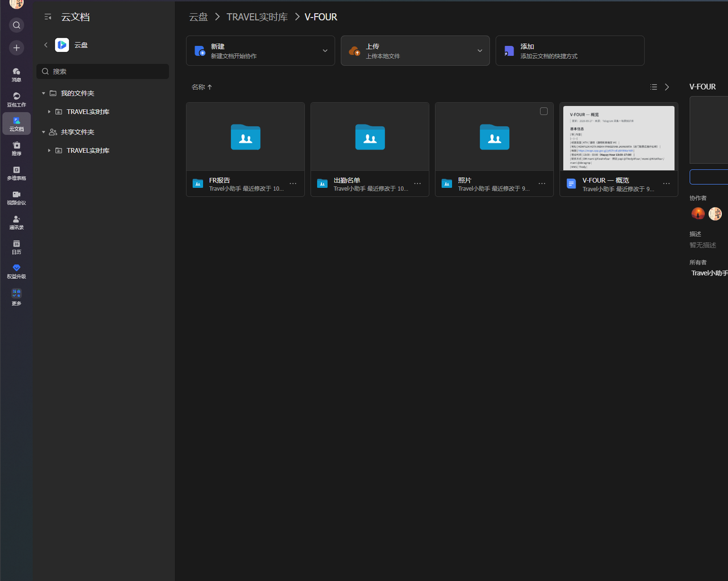Viewport: 728px width, 581px height.
Task: Open the 更多 more apps icon
Action: 16,297
